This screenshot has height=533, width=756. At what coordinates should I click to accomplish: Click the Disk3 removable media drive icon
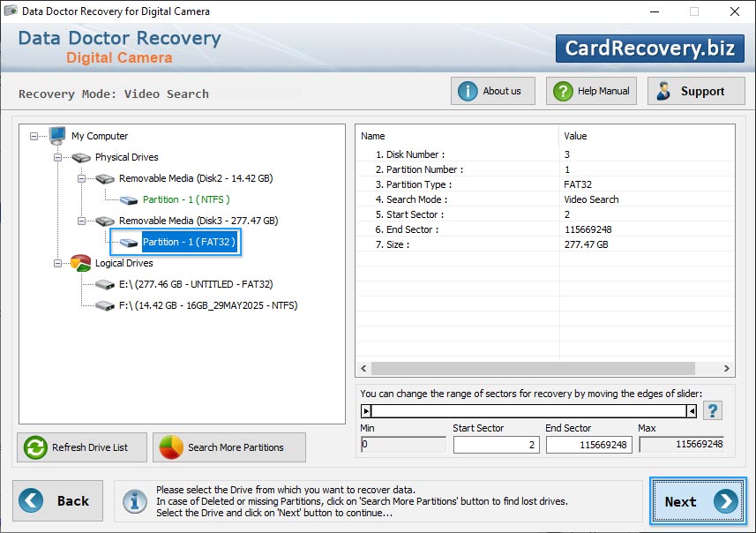(105, 221)
